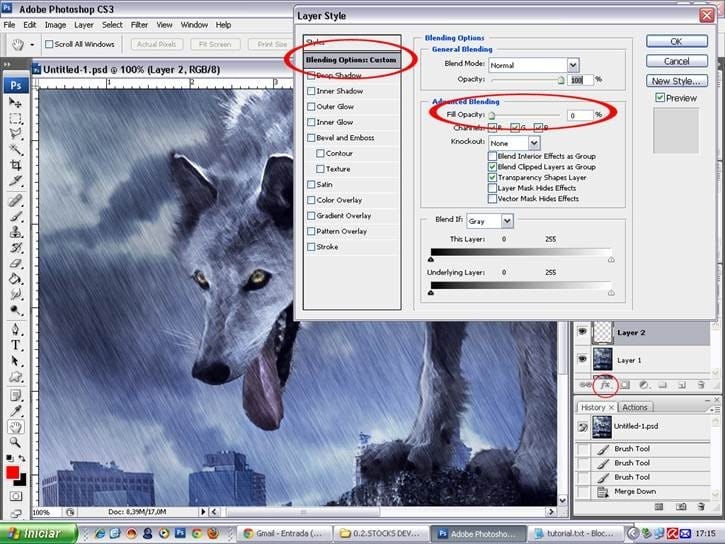
Task: Open the tool preset picker arrow
Action: [32, 45]
